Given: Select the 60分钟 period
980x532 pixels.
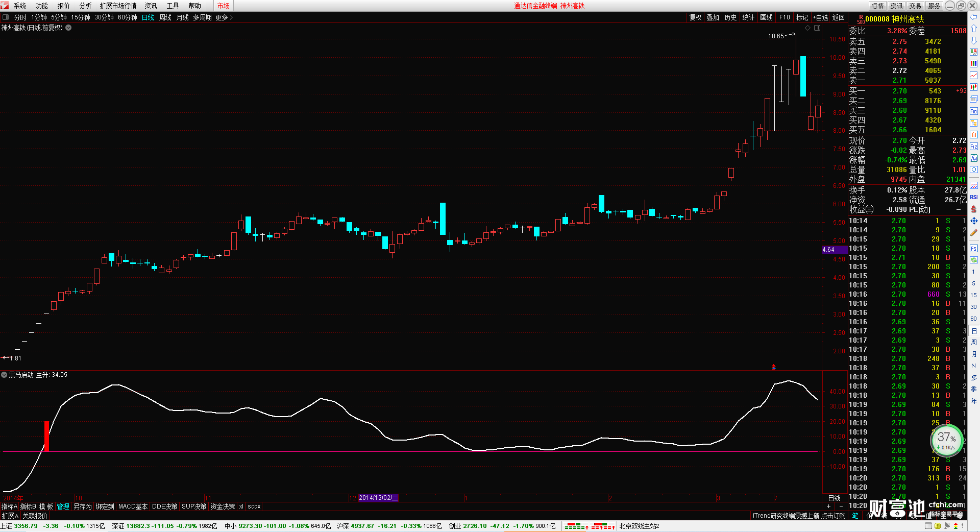Looking at the screenshot, I should pyautogui.click(x=128, y=17).
